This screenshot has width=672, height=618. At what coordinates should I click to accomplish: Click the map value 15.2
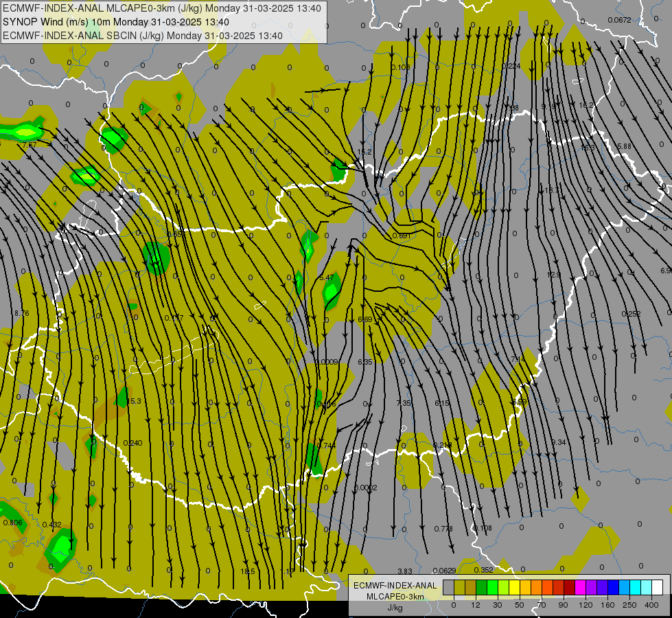click(364, 152)
